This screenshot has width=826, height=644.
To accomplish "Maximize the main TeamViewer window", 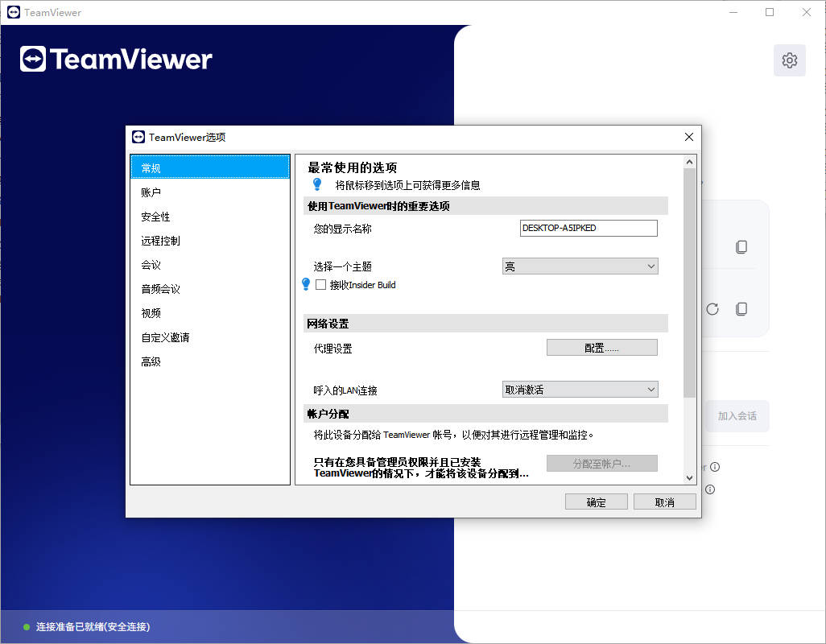I will click(770, 12).
